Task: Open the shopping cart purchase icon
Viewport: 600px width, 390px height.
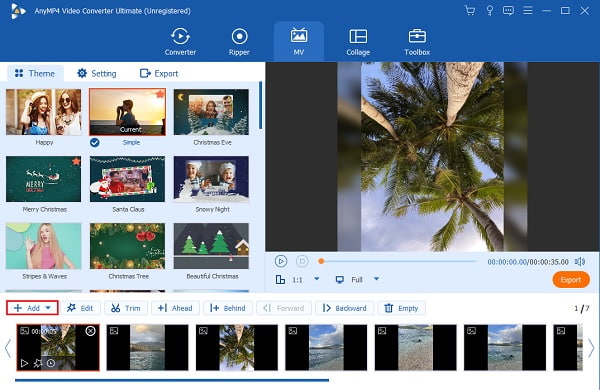Action: (470, 10)
